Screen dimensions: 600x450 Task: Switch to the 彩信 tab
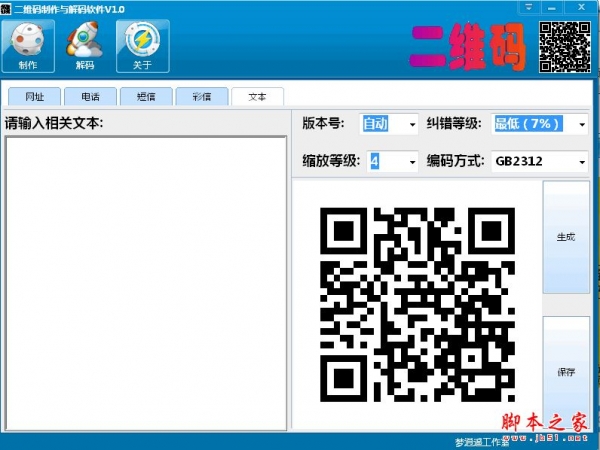[x=202, y=96]
